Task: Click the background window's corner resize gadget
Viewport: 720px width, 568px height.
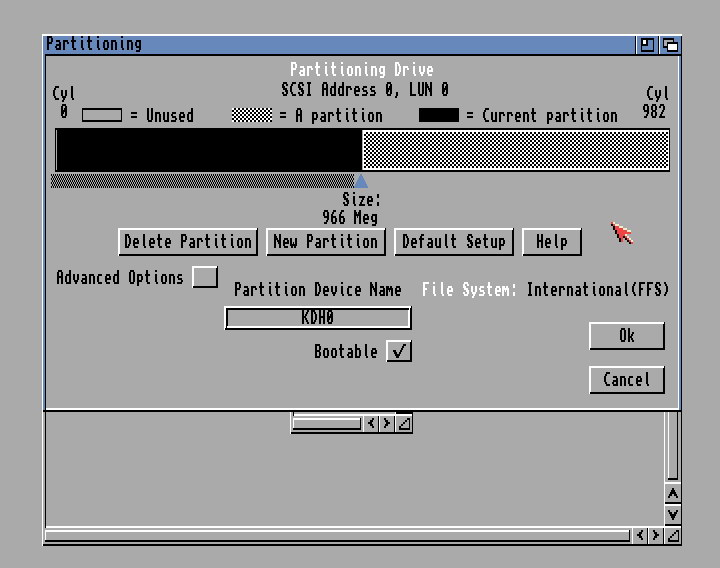Action: coord(673,536)
